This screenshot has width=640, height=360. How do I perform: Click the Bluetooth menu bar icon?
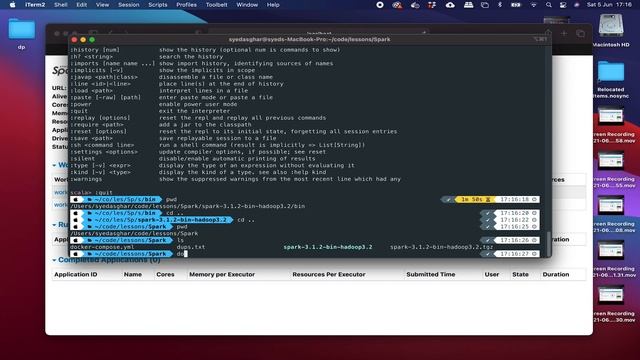point(500,5)
